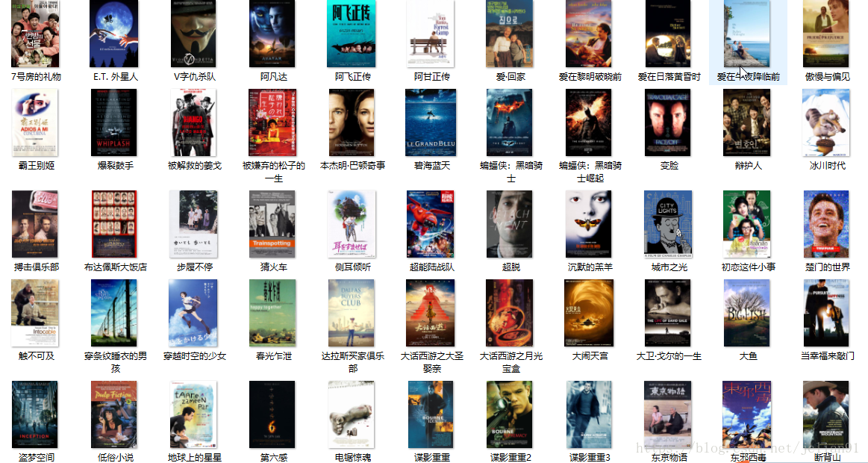This screenshot has height=463, width=868.
Task: Click the Whiplash 爆裂鼓手 poster
Action: click(x=114, y=122)
